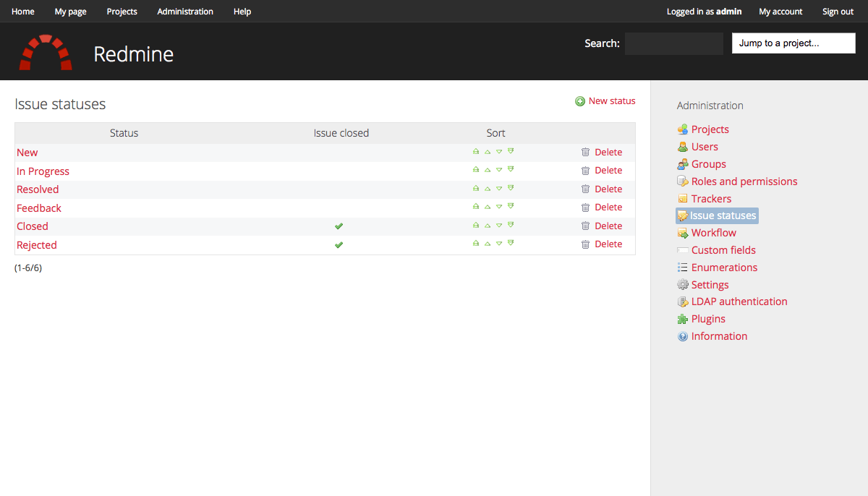Open Custom fields in sidebar
Screen dimensions: 868x496
click(717, 250)
